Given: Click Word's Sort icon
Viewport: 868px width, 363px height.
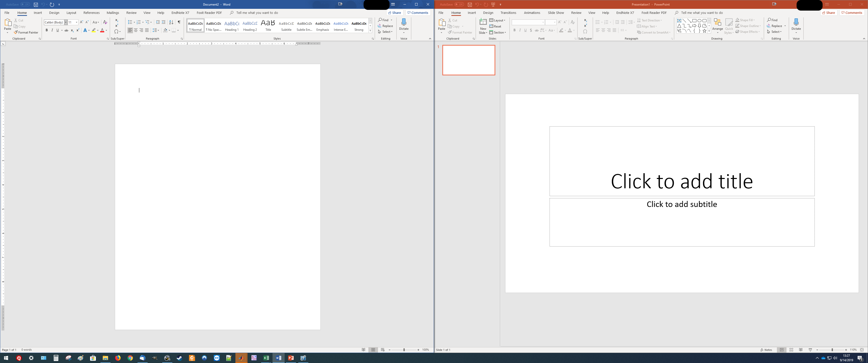Looking at the screenshot, I should click(x=171, y=22).
